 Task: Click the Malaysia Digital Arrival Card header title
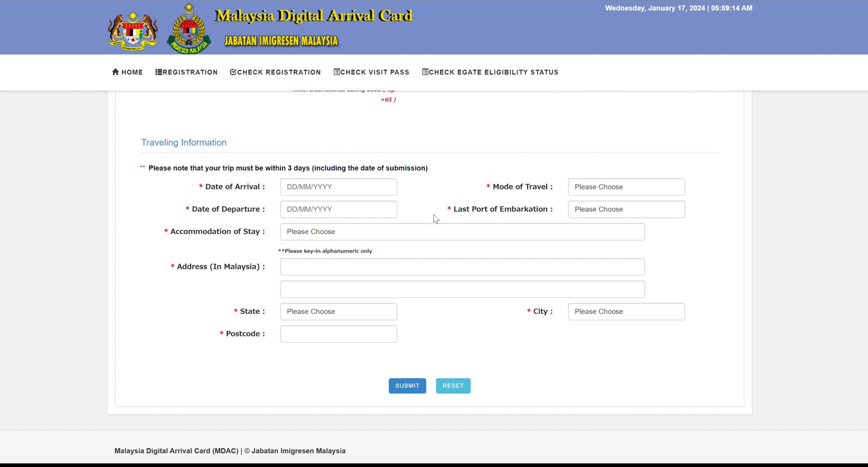(313, 16)
